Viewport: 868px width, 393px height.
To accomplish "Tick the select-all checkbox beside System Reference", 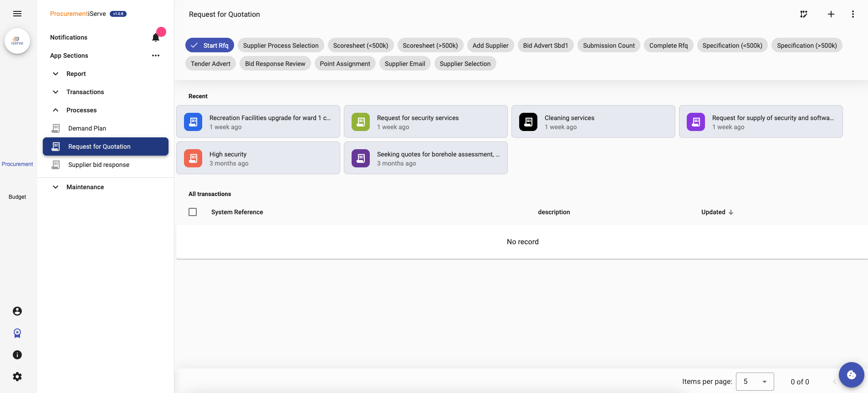I will point(193,212).
